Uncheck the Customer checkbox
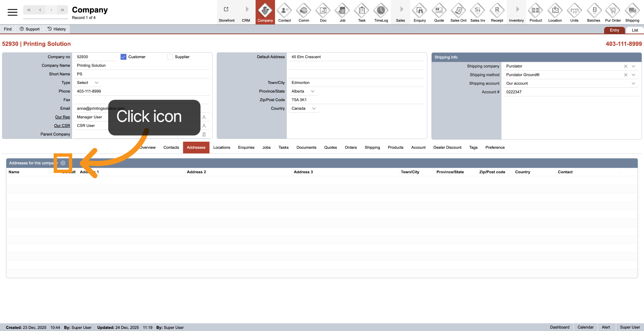Viewport: 644px width, 331px height. [x=123, y=57]
